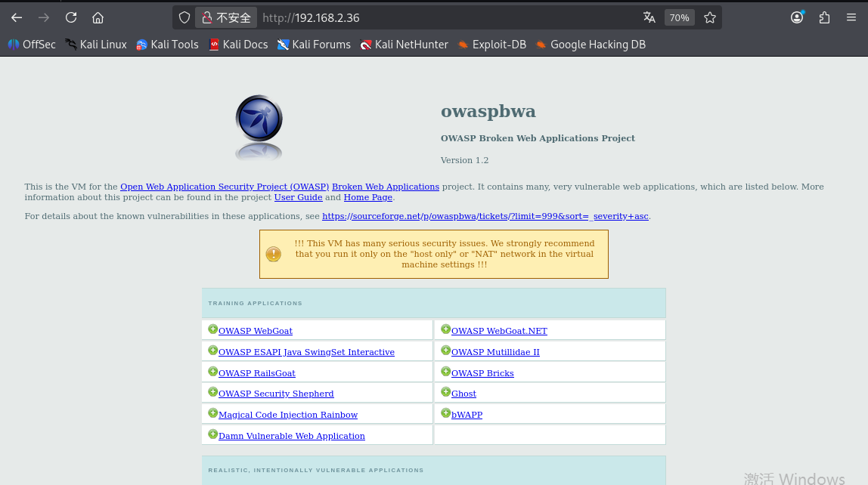The height and width of the screenshot is (485, 868).
Task: Open the Kali Tools bookmark
Action: coord(167,45)
